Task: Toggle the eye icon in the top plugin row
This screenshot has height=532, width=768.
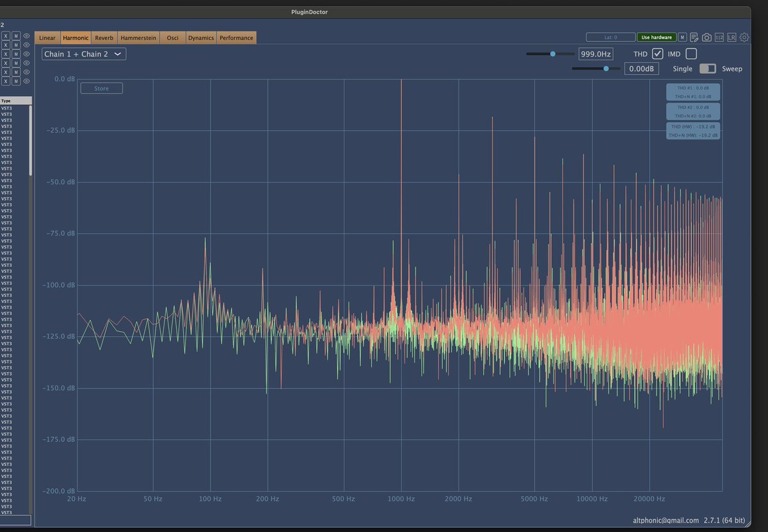Action: point(26,36)
